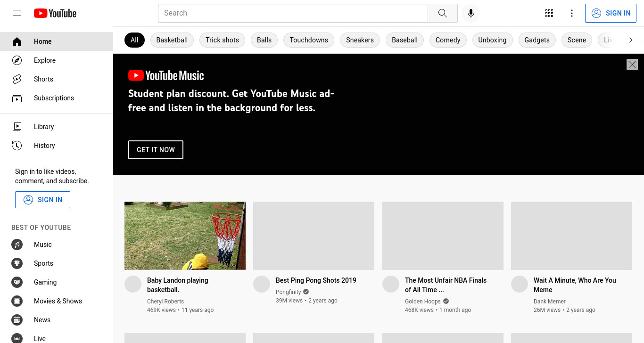Click the top-right SIGN IN button

coord(611,13)
